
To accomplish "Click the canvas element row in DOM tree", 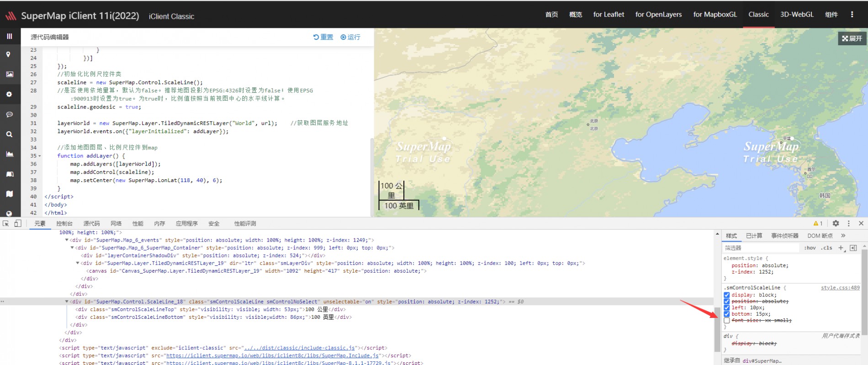I will 256,271.
